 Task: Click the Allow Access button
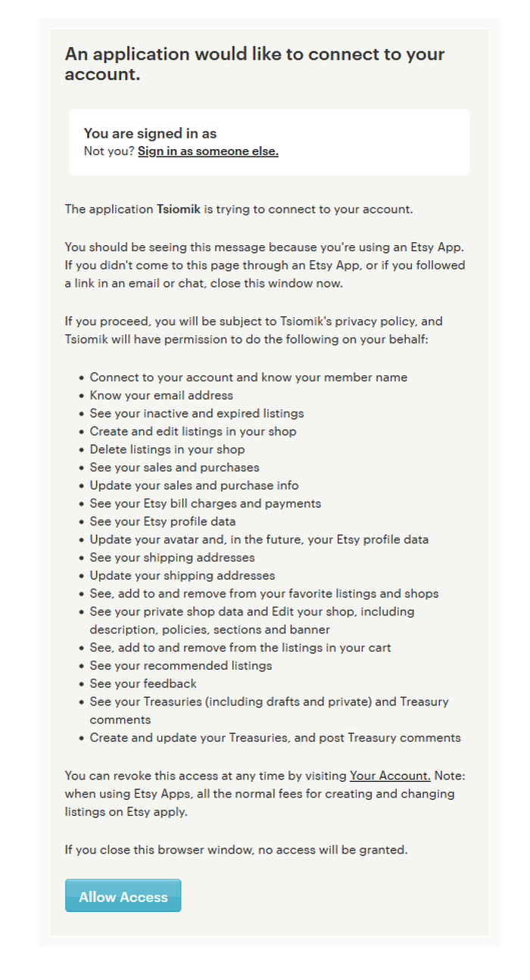point(123,896)
